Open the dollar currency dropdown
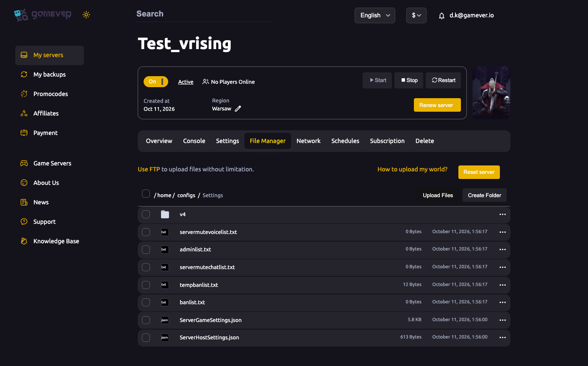 416,15
